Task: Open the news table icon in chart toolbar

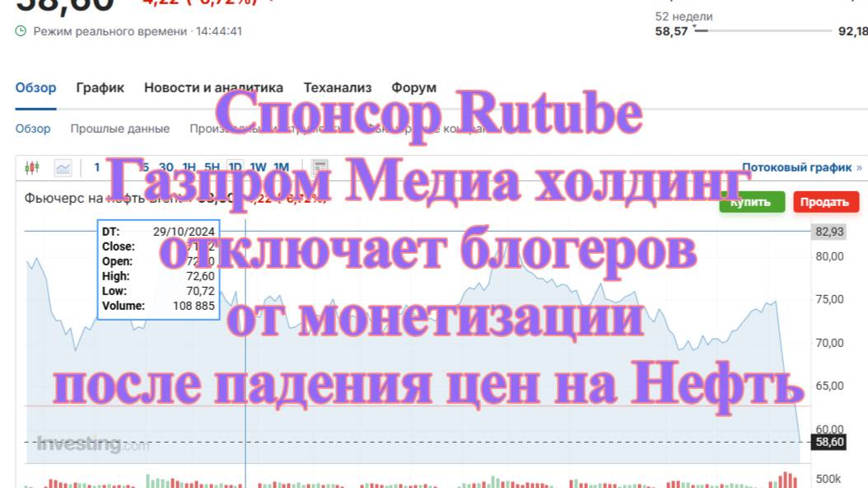Action: tap(320, 167)
